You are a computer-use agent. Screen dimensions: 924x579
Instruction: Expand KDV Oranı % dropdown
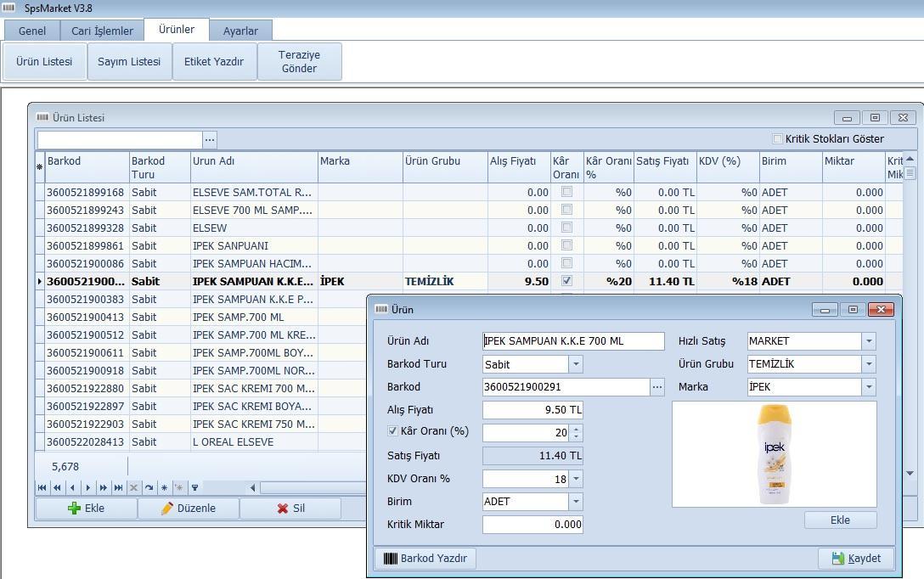pyautogui.click(x=576, y=478)
